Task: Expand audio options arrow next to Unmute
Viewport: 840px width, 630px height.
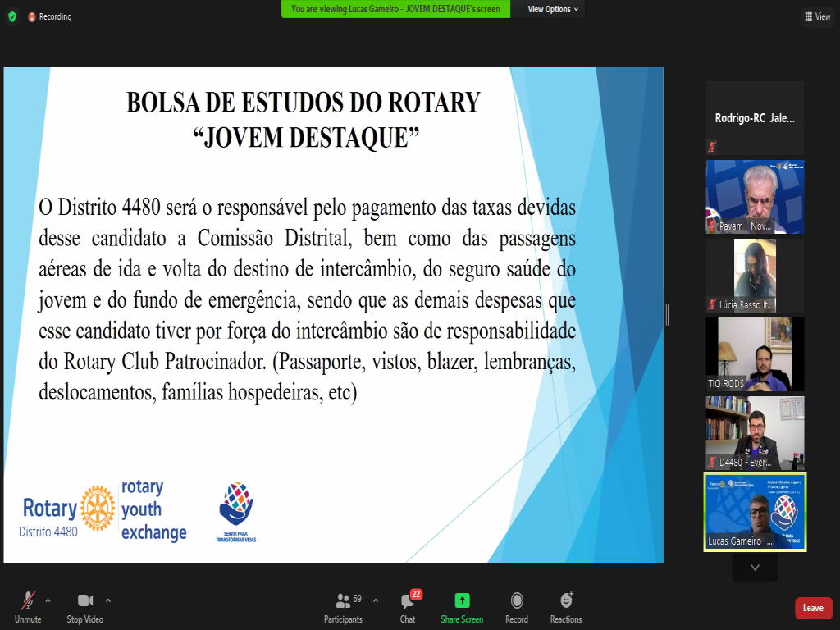Action: point(48,600)
